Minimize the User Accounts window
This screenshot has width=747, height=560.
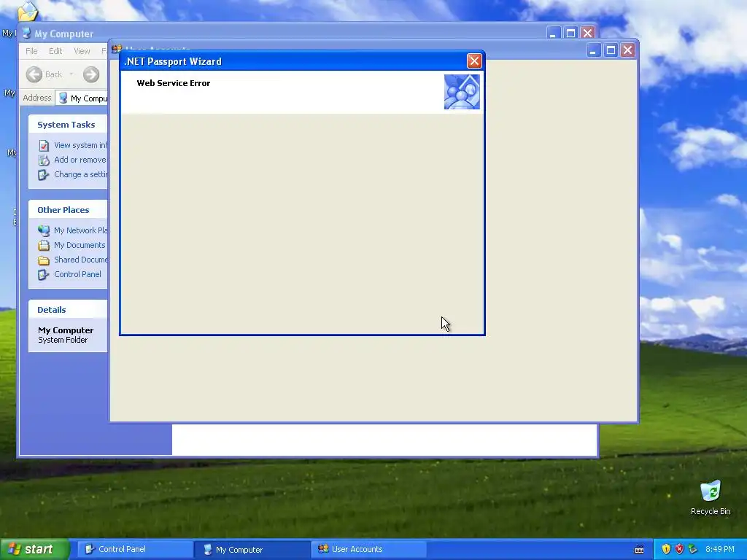pyautogui.click(x=593, y=50)
